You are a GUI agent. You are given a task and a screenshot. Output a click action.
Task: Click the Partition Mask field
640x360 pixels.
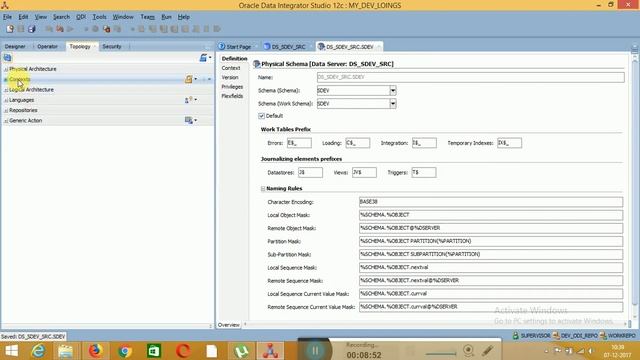[491, 241]
